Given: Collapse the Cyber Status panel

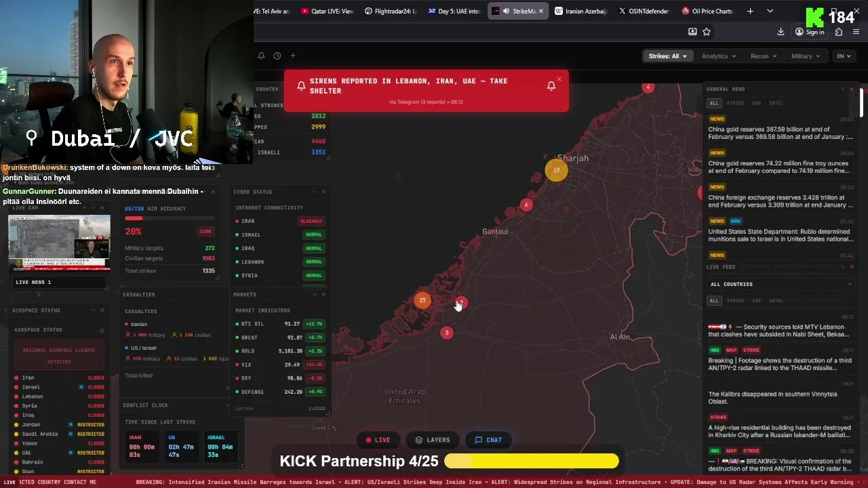Looking at the screenshot, I should 314,192.
